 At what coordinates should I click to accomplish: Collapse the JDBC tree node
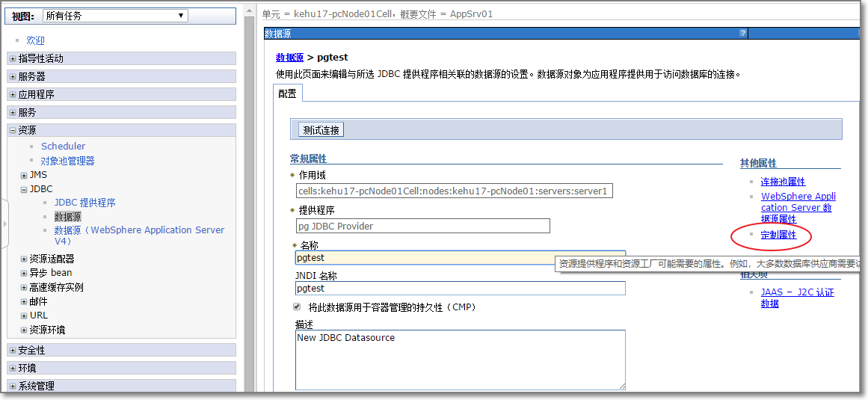(24, 189)
